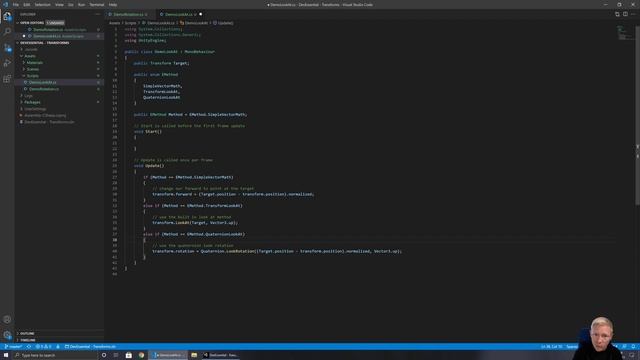Viewport: 640px width, 360px height.
Task: Collapse the Open Editors section
Action: (31, 23)
